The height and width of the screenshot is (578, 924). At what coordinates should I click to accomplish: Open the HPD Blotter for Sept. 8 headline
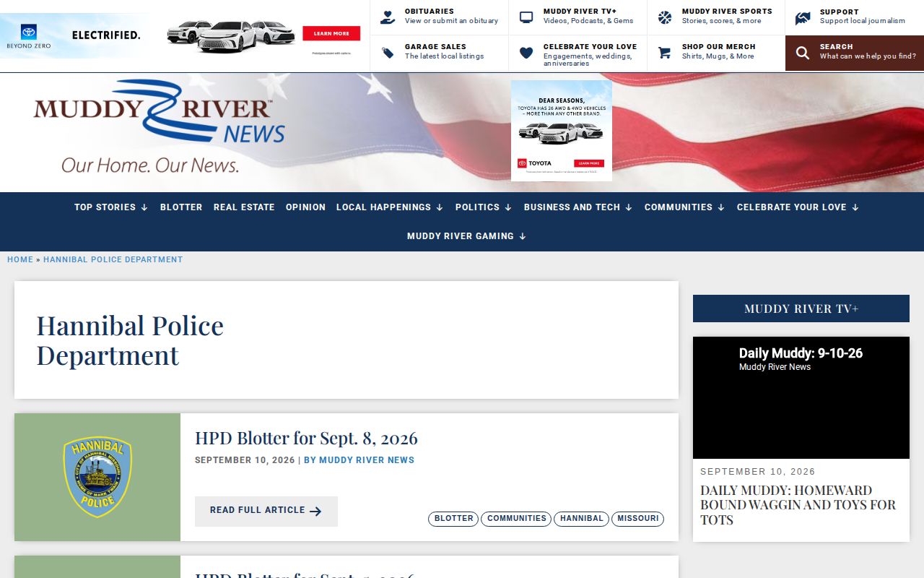click(x=306, y=438)
